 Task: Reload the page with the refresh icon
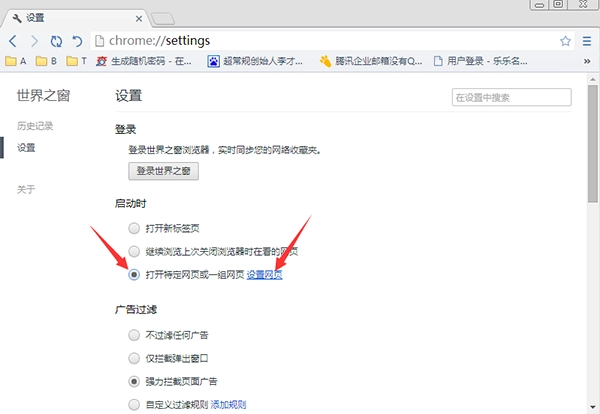click(56, 41)
